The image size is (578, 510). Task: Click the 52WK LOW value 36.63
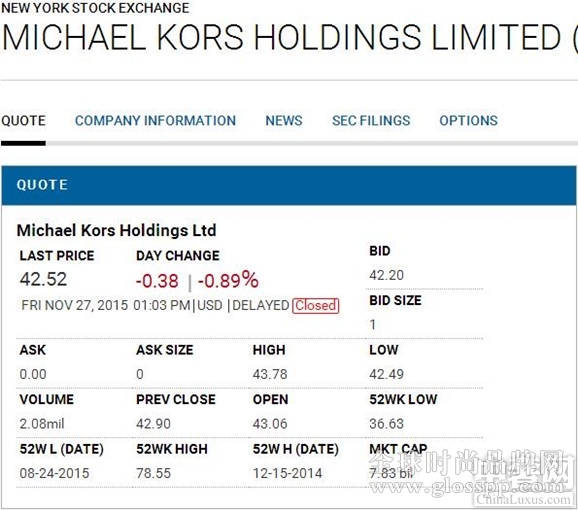387,424
